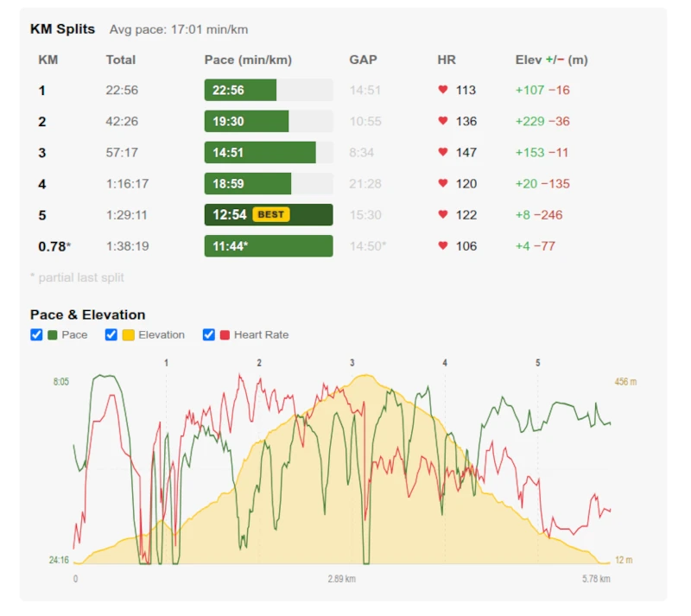Click km marker 2 above chart
Viewport: 691px width, 616px height.
coord(259,363)
